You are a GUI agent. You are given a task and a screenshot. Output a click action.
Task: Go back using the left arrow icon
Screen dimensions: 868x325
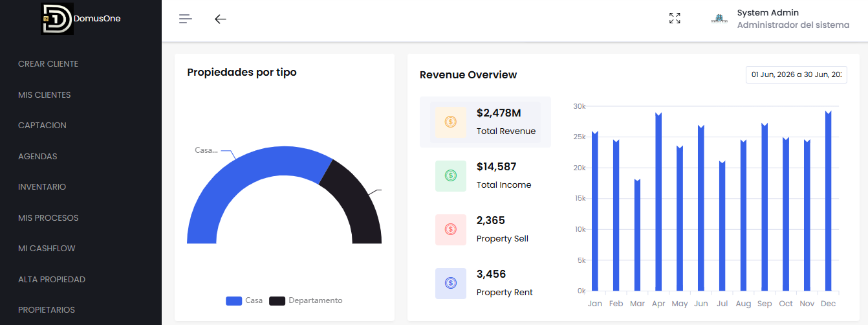coord(221,19)
